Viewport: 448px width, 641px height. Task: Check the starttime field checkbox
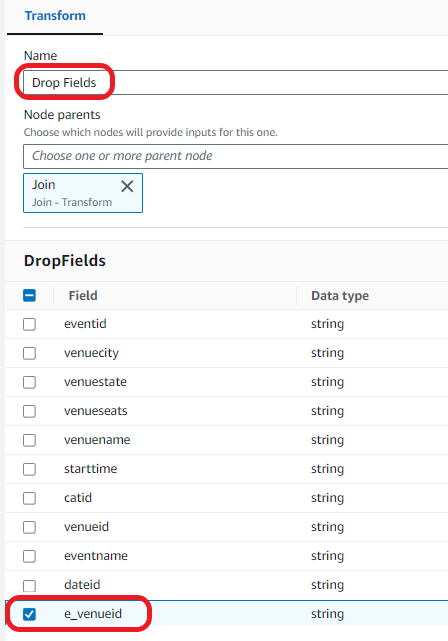29,469
